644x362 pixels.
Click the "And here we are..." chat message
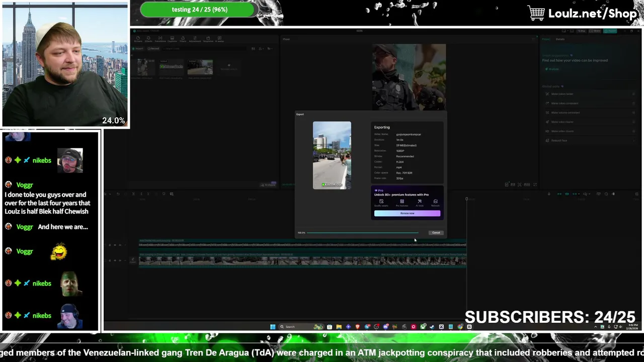[63, 227]
